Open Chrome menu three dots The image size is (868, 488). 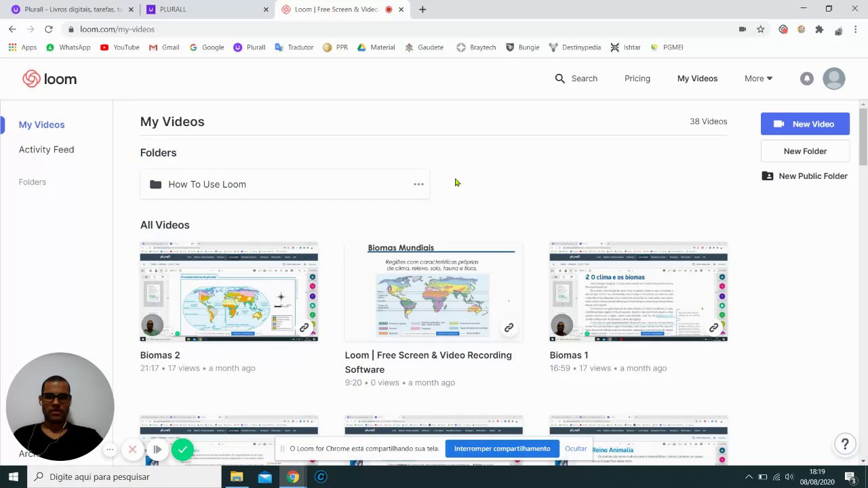[x=856, y=29]
